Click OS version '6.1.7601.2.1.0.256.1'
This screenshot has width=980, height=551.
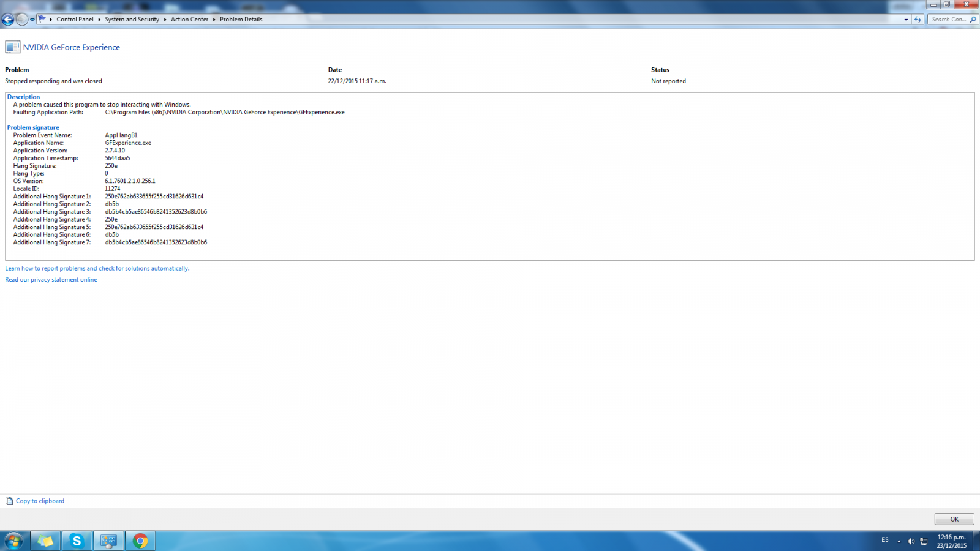(x=130, y=181)
